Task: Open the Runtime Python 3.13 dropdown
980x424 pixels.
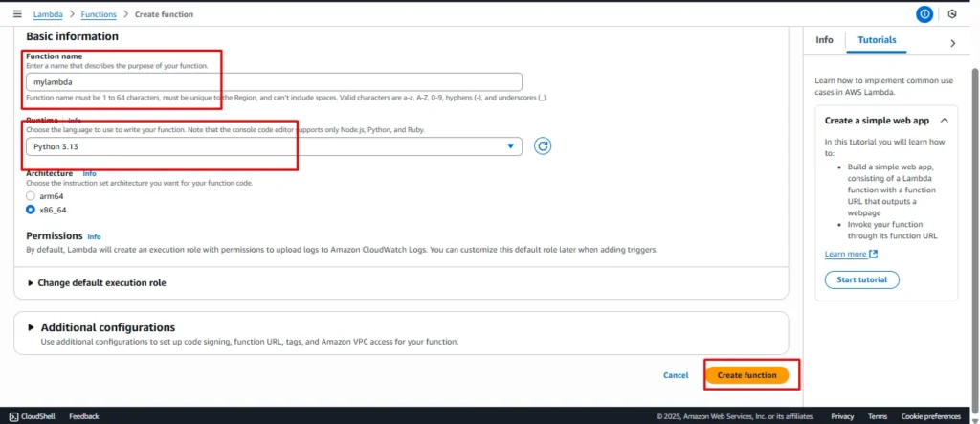Action: (x=274, y=146)
